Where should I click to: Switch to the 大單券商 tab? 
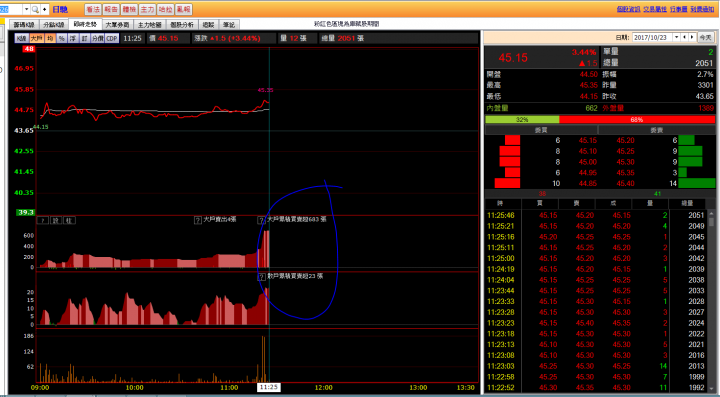click(x=118, y=24)
